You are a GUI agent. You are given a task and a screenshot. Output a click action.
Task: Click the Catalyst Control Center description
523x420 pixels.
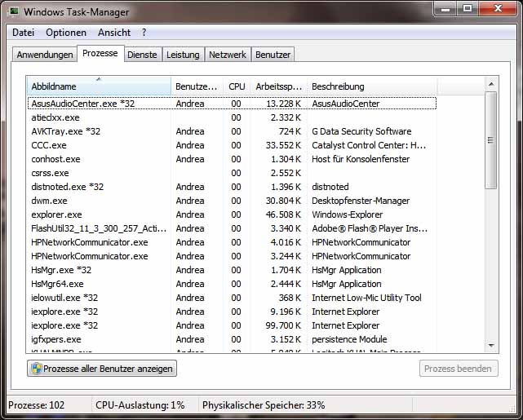pyautogui.click(x=369, y=145)
